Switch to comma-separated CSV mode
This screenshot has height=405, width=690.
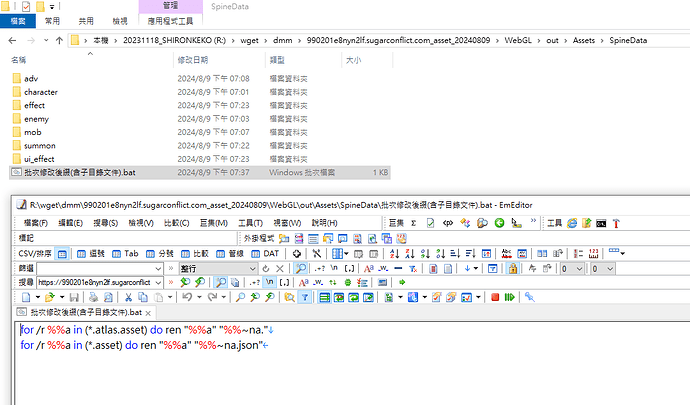click(93, 253)
